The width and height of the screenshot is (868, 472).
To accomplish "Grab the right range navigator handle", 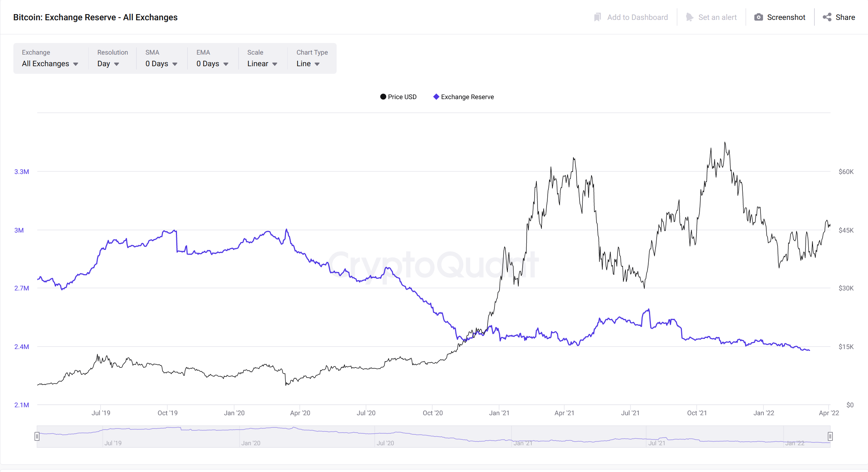I will [x=830, y=437].
